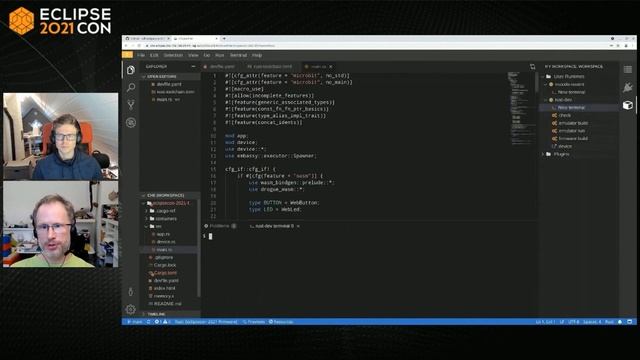The height and width of the screenshot is (360, 640).
Task: Close the main.rs editor tab
Action: pos(331,67)
